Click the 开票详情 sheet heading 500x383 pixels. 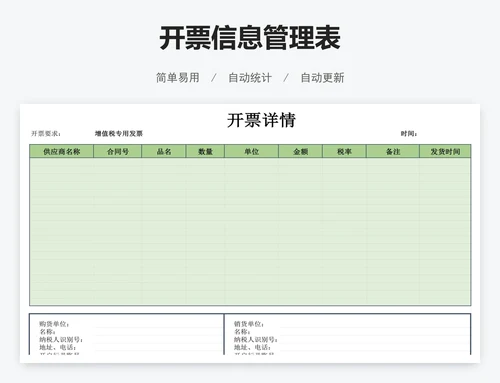pos(261,120)
